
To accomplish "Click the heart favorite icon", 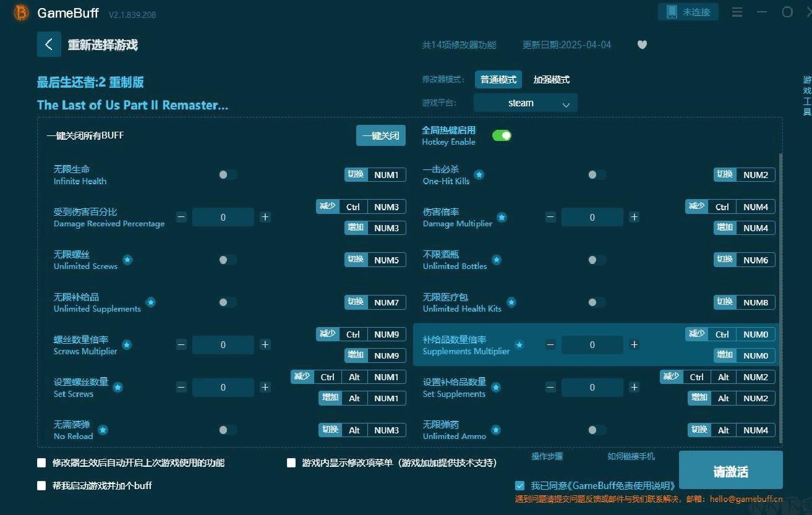I will pyautogui.click(x=642, y=45).
